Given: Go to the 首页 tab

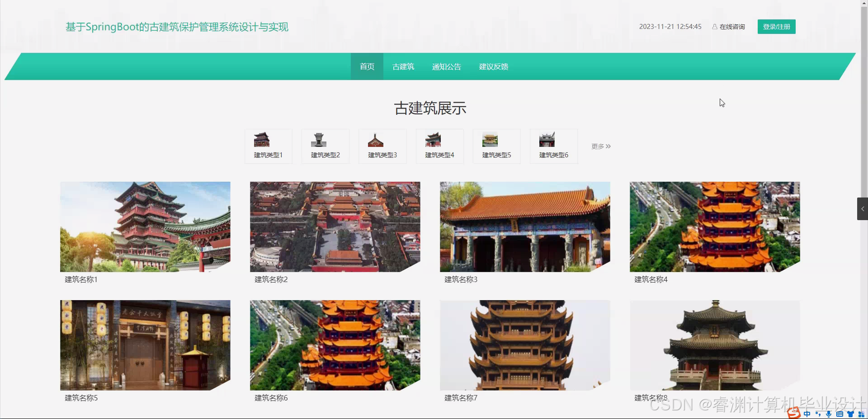Looking at the screenshot, I should (x=367, y=66).
